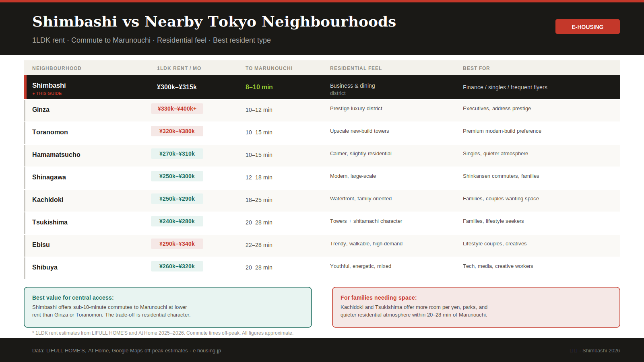
Task: Click Kachidoki rent badge ¥250k–¥290k
Action: pos(177,199)
